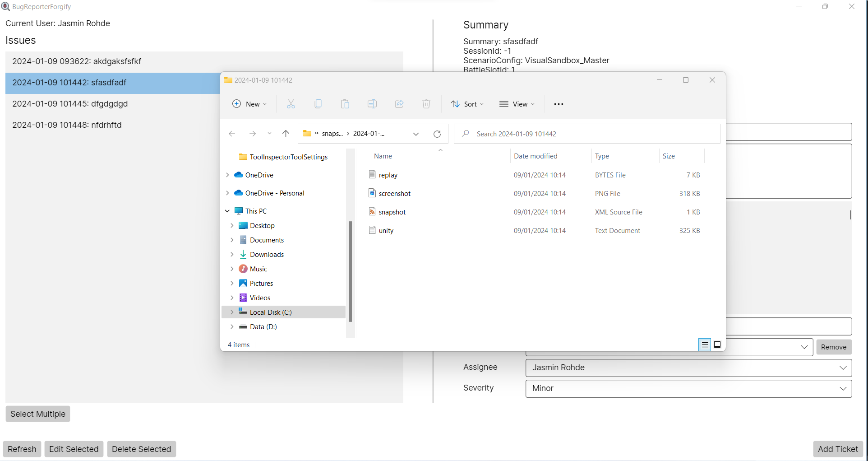Screen dimensions: 868x461
Task: Click the Share icon in the toolbar
Action: click(x=399, y=104)
